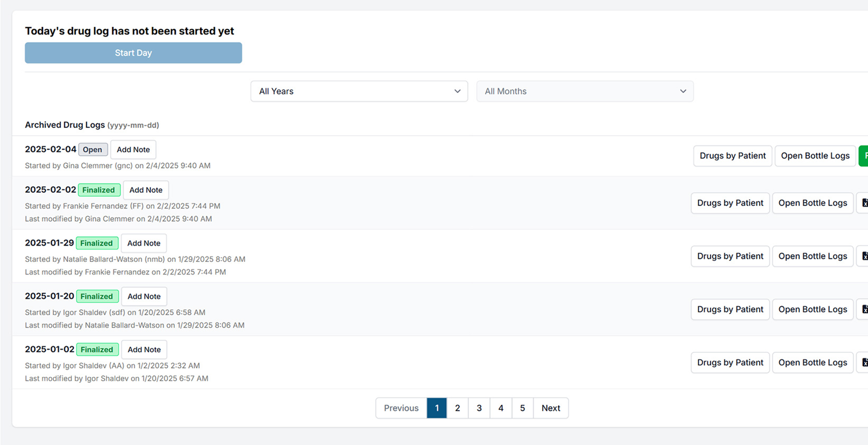Select the Finalized badge for 2025-01-29
Image resolution: width=868 pixels, height=445 pixels.
coord(97,243)
